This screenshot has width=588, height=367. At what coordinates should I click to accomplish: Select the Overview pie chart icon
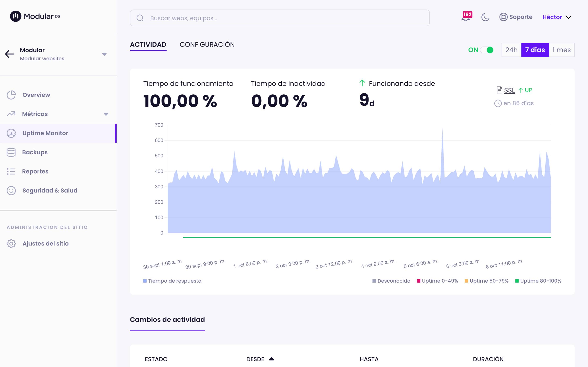pos(11,95)
